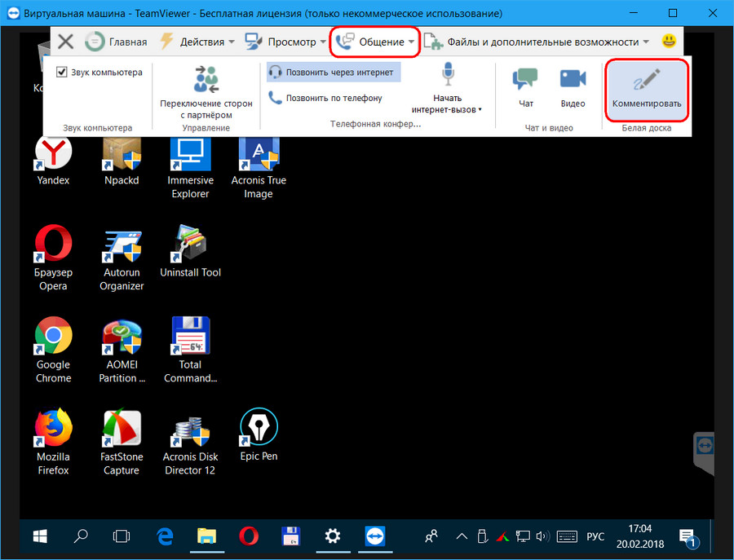Click the touch keyboard tray icon
This screenshot has height=560, width=734.
tap(567, 536)
